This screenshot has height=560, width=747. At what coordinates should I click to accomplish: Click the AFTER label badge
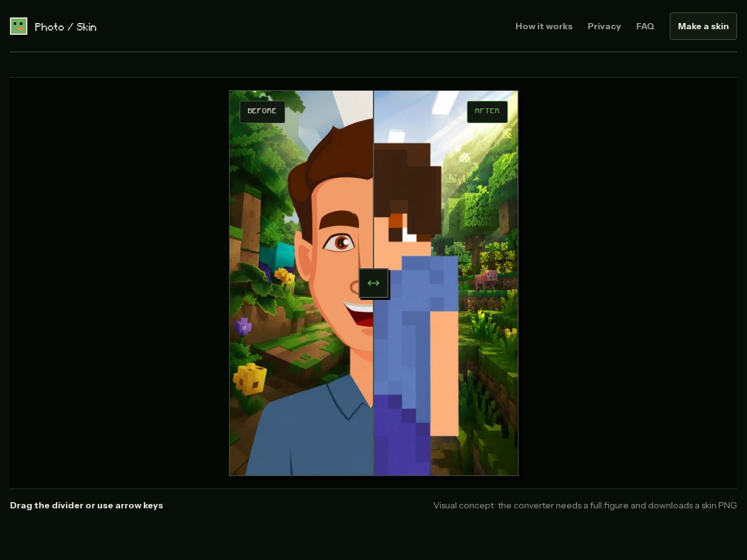click(487, 111)
